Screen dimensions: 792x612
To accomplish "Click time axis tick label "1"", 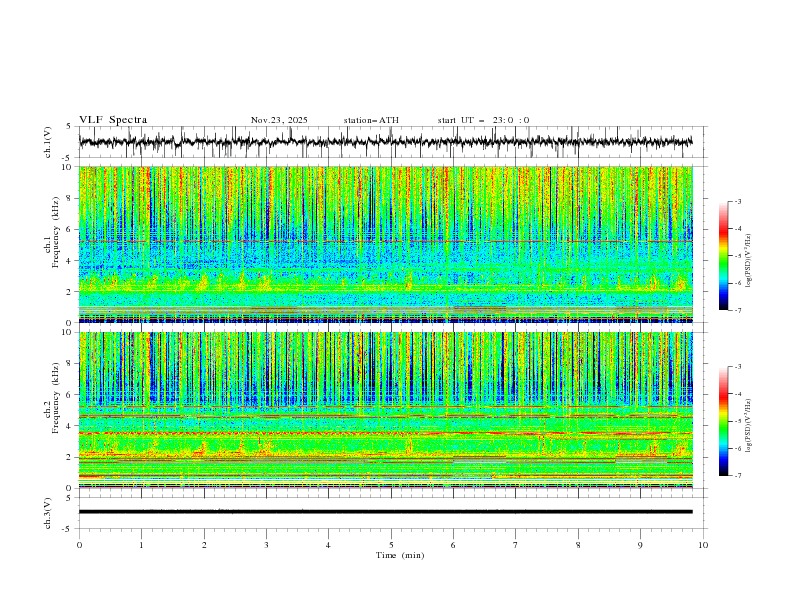I will (141, 545).
